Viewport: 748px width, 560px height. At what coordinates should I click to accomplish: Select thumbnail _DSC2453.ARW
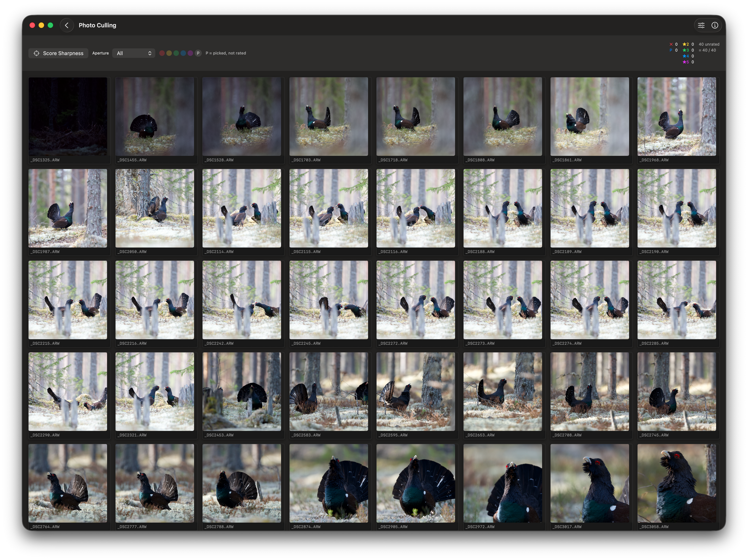coord(242,391)
